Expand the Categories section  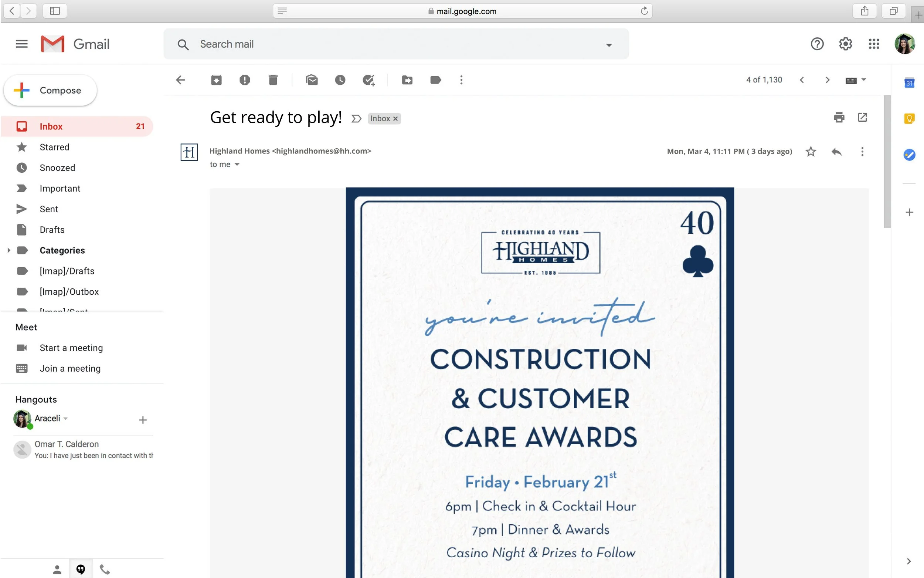(x=9, y=250)
